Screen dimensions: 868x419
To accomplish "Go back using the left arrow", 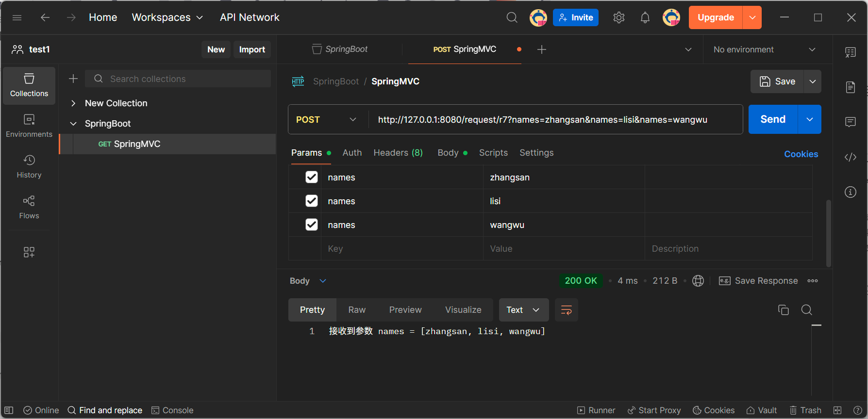I will [45, 17].
